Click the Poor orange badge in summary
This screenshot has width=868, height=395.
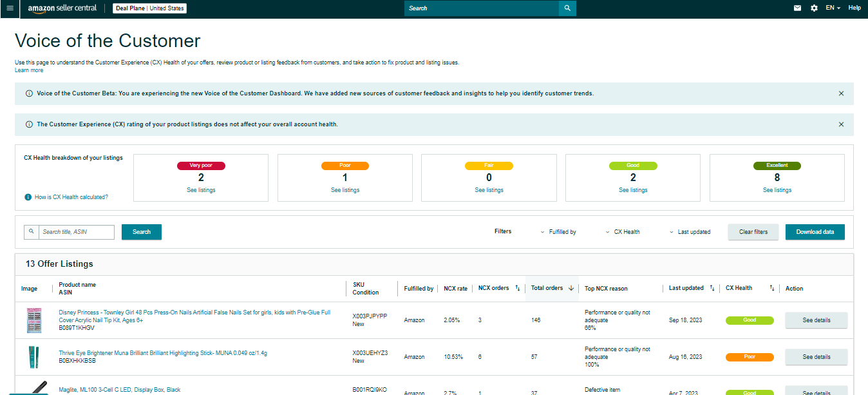tap(345, 166)
